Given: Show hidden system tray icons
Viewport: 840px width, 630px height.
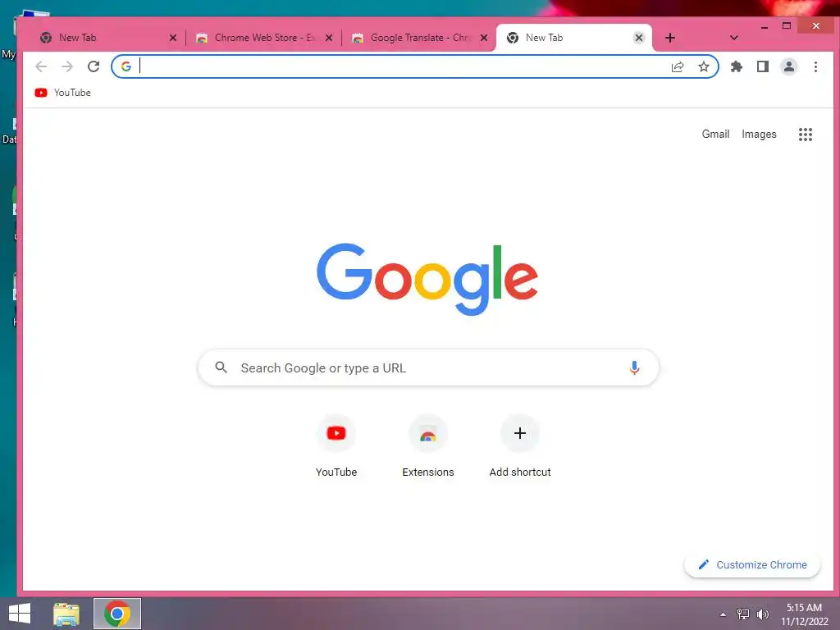Looking at the screenshot, I should (724, 614).
